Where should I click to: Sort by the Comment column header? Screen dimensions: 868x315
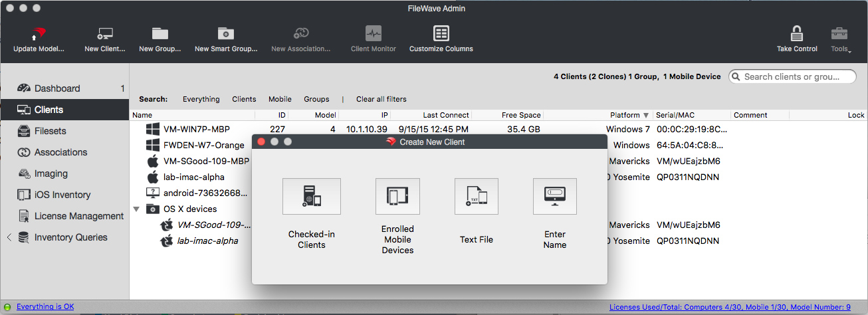760,115
